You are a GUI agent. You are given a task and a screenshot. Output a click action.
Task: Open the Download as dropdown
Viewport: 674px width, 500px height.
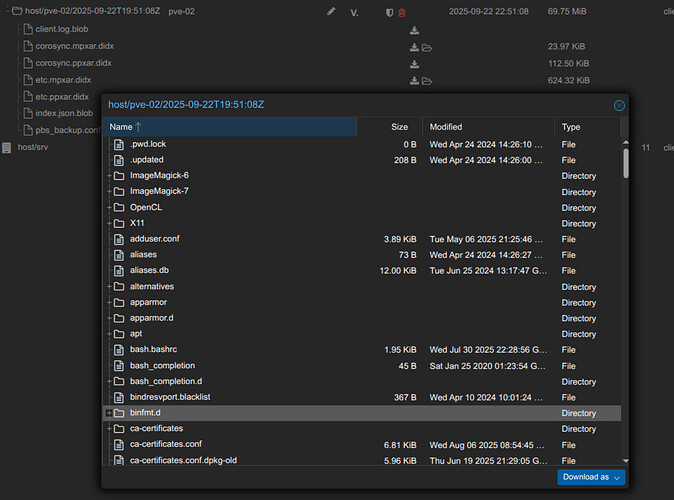(x=590, y=477)
